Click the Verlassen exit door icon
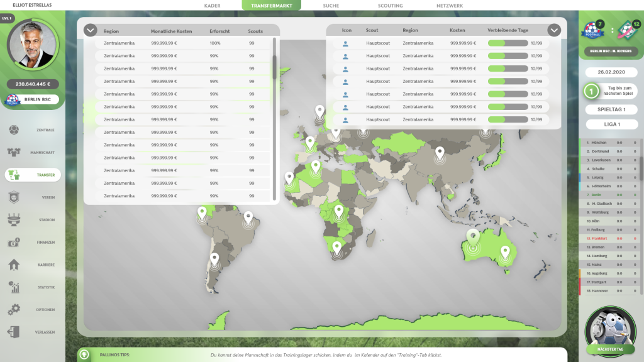 click(x=13, y=332)
